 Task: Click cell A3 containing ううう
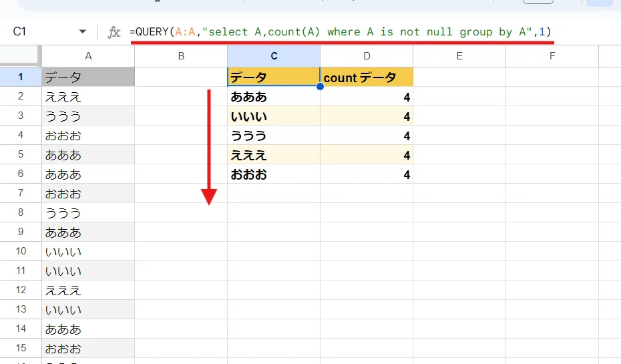[88, 116]
